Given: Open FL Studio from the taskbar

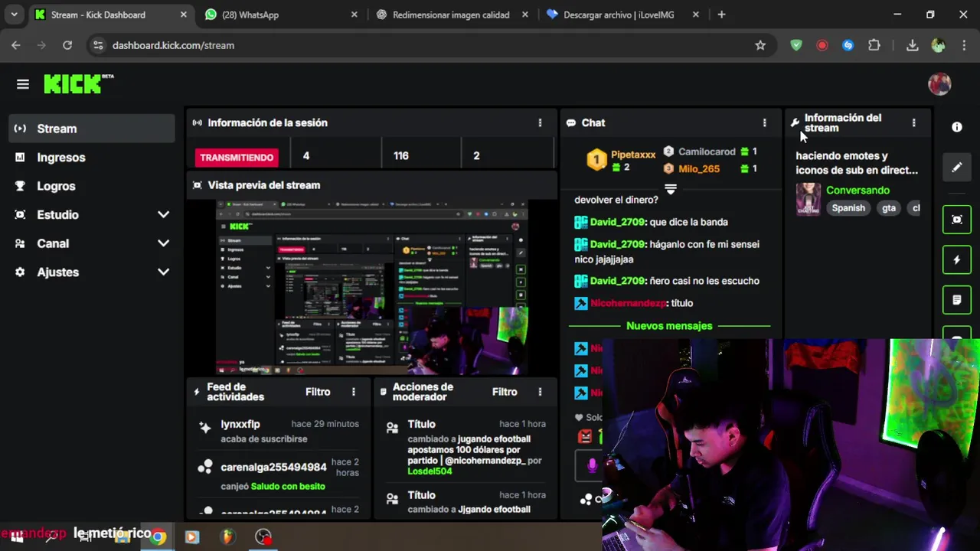Looking at the screenshot, I should [x=228, y=537].
